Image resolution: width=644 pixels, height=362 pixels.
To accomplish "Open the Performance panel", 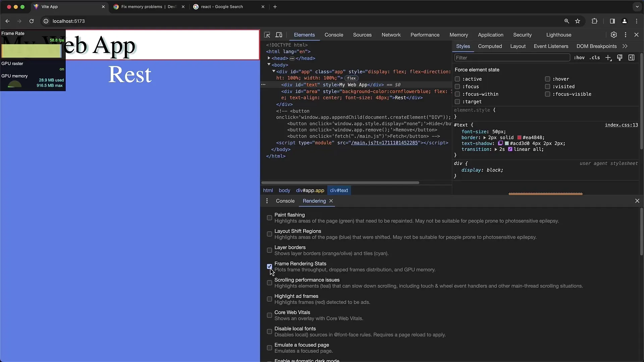I will (425, 35).
